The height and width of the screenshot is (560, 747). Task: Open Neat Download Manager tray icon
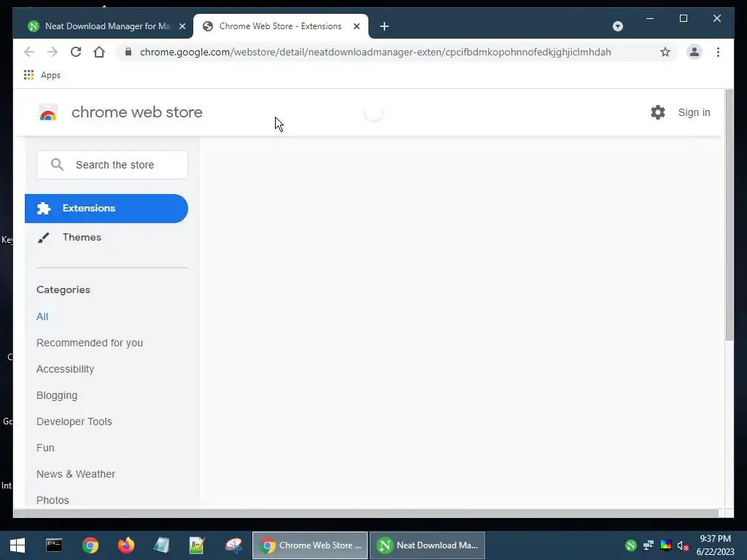point(630,545)
